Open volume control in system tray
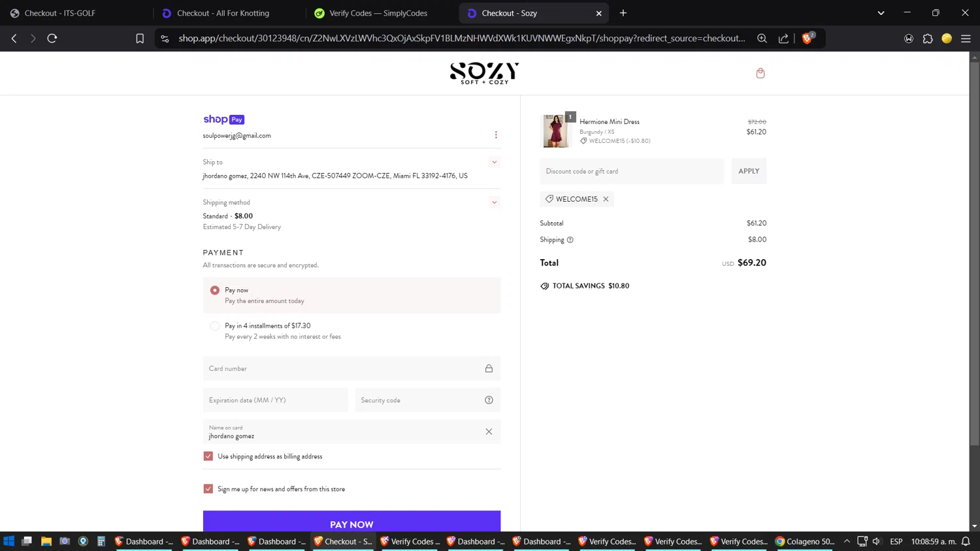The image size is (980, 551). pos(877,541)
